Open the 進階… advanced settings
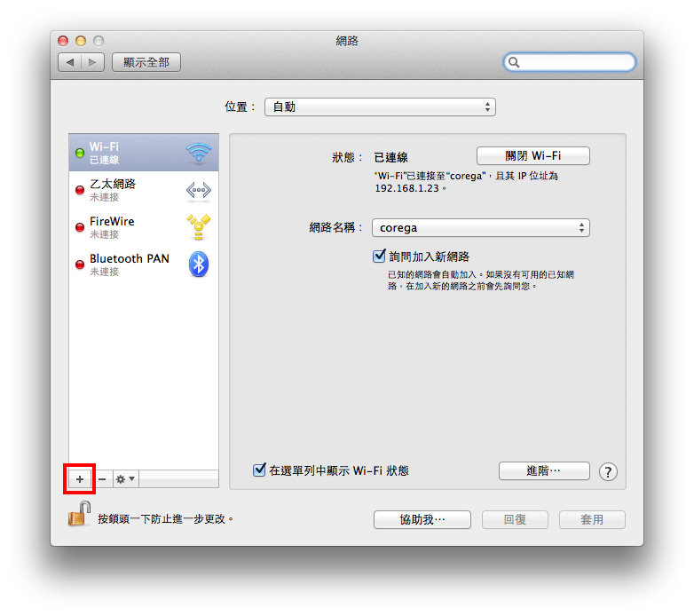The width and height of the screenshot is (694, 616). [x=544, y=470]
